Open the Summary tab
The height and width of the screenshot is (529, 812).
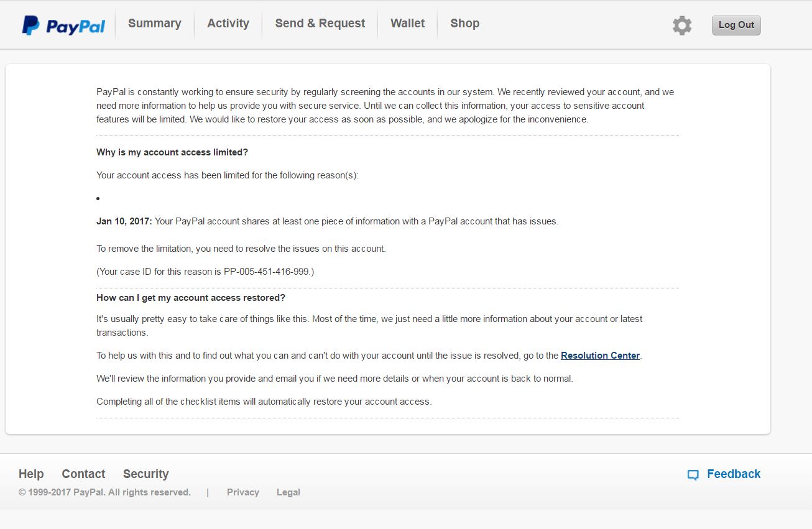point(155,24)
